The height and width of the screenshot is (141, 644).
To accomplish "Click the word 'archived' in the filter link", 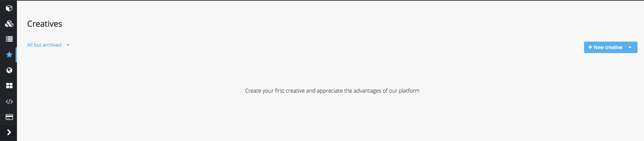I will pyautogui.click(x=52, y=45).
